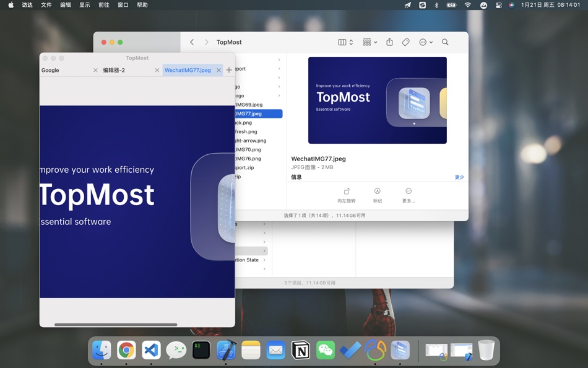
Task: Toggle column view in Finder toolbar
Action: click(344, 42)
